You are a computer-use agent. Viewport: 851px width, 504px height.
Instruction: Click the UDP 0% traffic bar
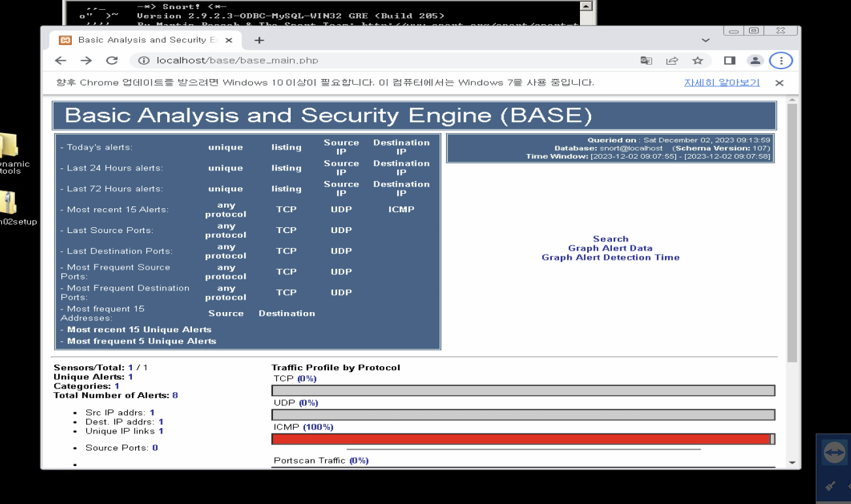pos(523,415)
